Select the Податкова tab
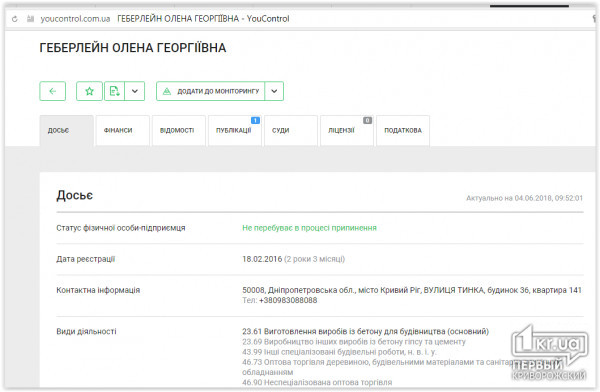 click(x=403, y=131)
